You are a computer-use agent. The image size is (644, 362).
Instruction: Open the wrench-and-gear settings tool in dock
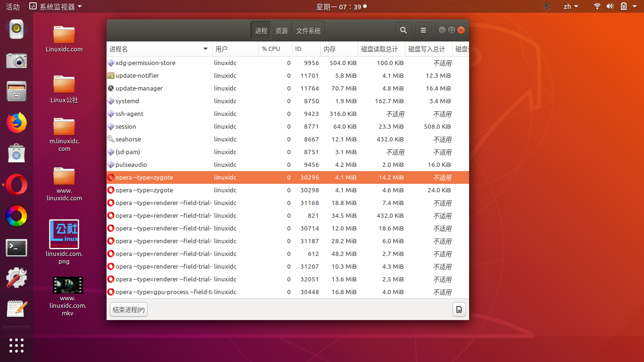coord(17,278)
